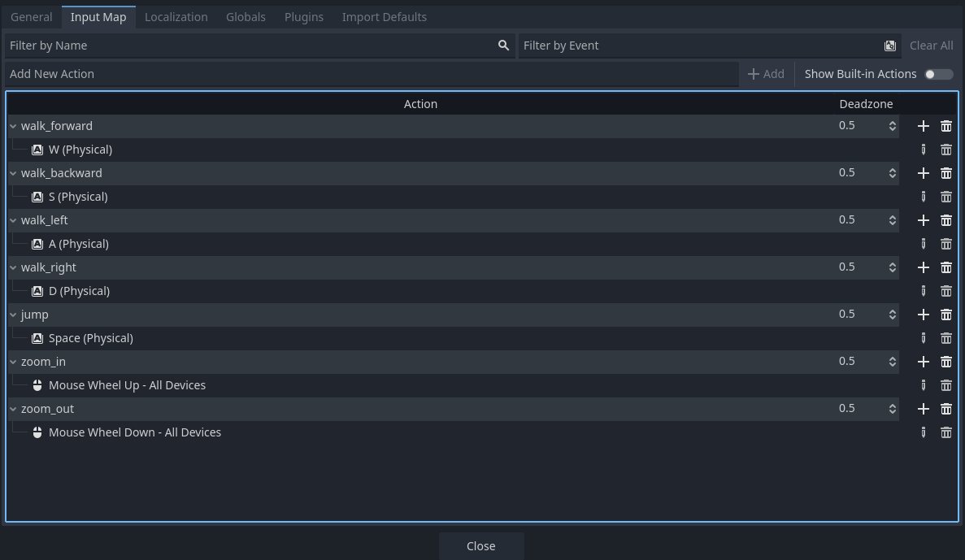The image size is (965, 560).
Task: Remove the Space (Physical) event
Action: [x=946, y=338]
